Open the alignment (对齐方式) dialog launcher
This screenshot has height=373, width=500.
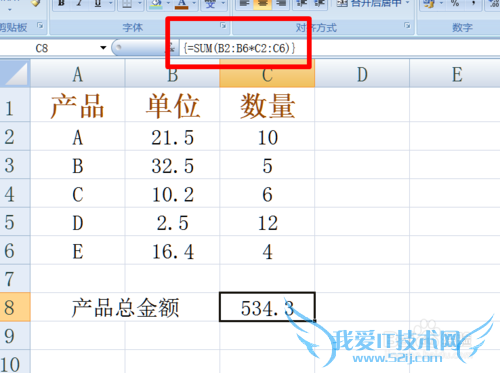point(407,25)
